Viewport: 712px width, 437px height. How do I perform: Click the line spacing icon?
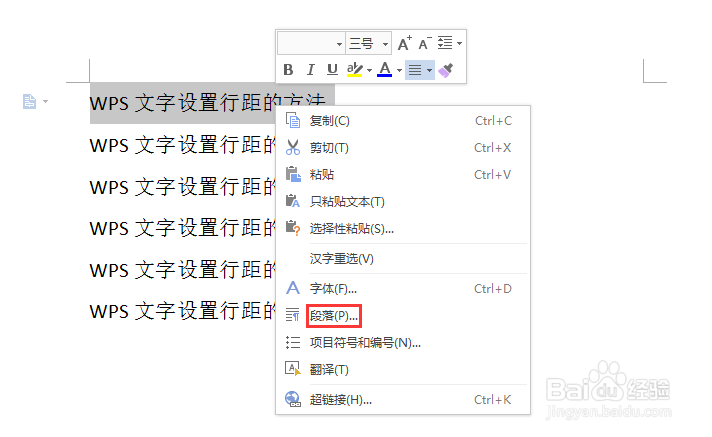[x=445, y=43]
